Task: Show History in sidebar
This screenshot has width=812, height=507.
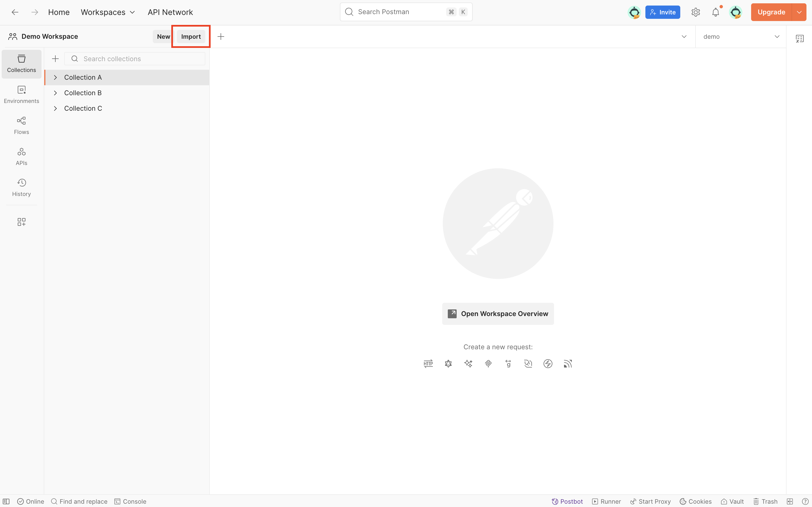Action: 22,188
